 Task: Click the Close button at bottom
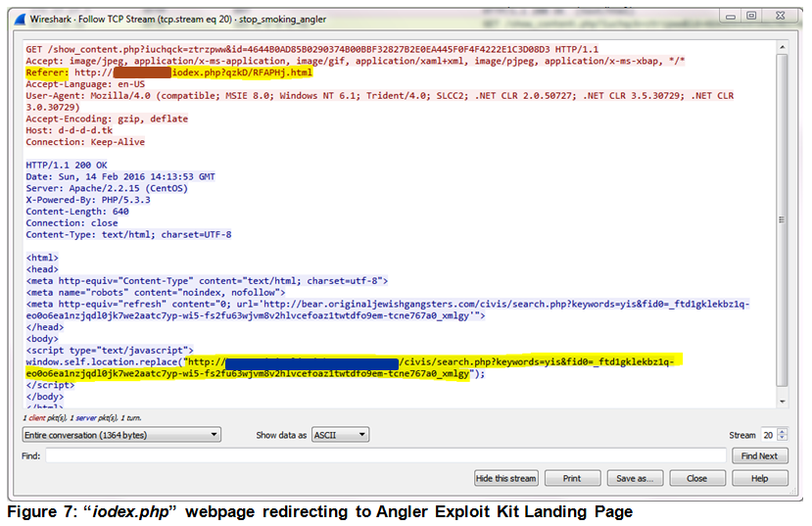click(697, 478)
